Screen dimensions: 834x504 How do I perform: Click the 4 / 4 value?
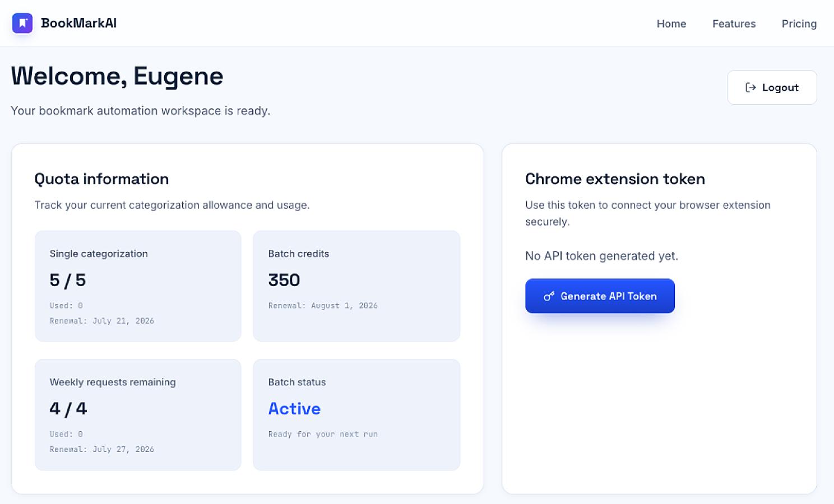68,409
